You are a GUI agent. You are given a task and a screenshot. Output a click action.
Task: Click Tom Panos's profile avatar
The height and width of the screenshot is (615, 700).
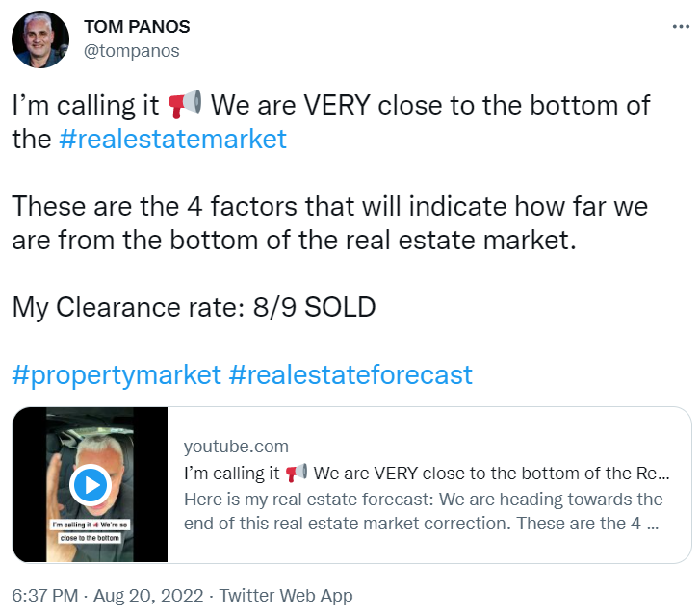39,39
